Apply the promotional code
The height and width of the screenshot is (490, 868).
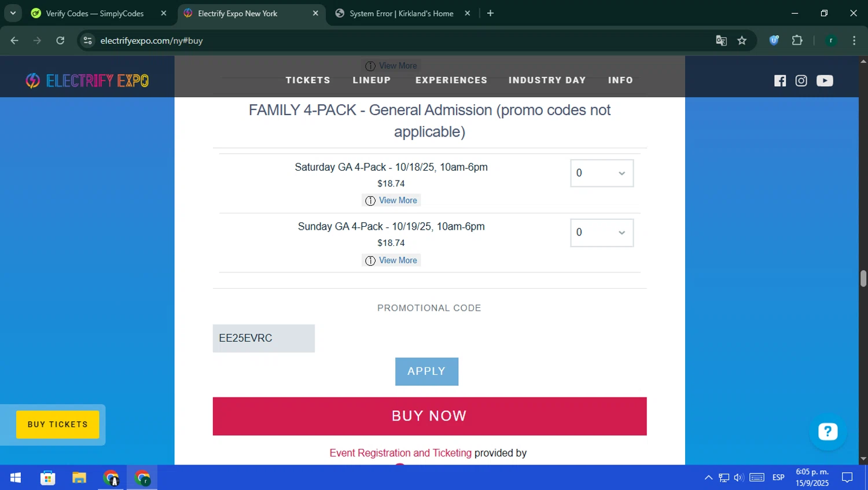coord(426,371)
